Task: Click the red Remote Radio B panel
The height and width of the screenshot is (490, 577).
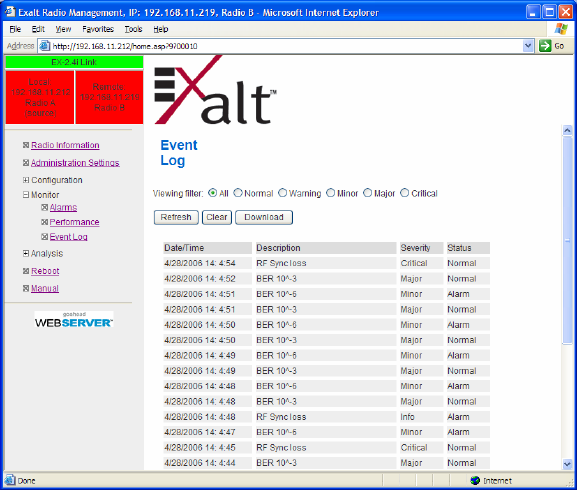Action: pyautogui.click(x=109, y=97)
